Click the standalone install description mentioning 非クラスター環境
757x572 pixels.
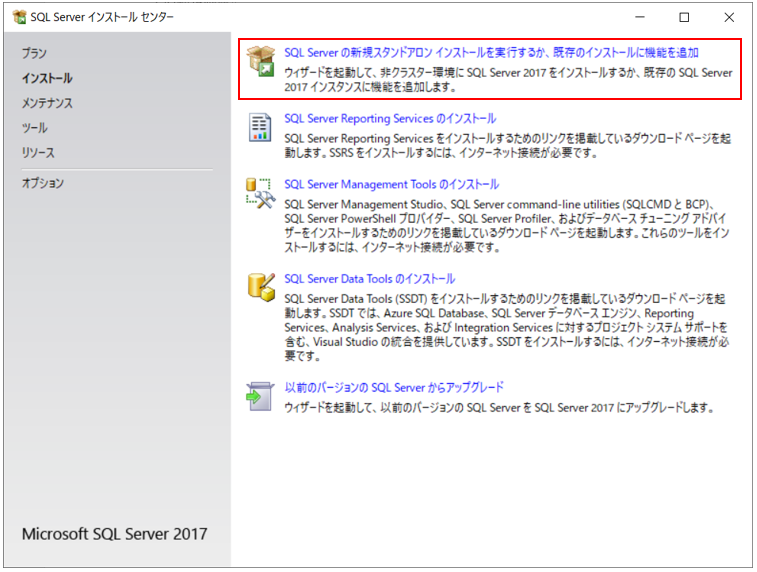click(508, 80)
